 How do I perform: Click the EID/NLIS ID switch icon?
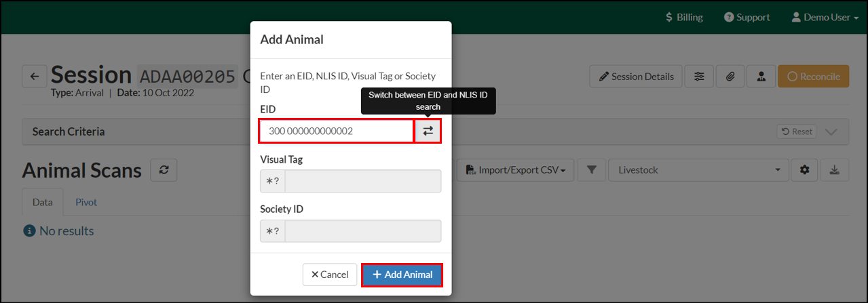pyautogui.click(x=428, y=131)
